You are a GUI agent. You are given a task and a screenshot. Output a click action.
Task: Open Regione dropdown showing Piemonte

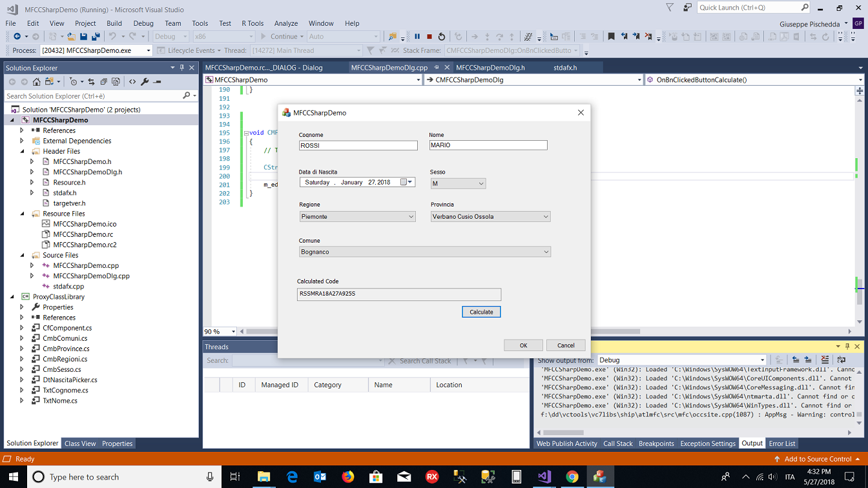(357, 217)
